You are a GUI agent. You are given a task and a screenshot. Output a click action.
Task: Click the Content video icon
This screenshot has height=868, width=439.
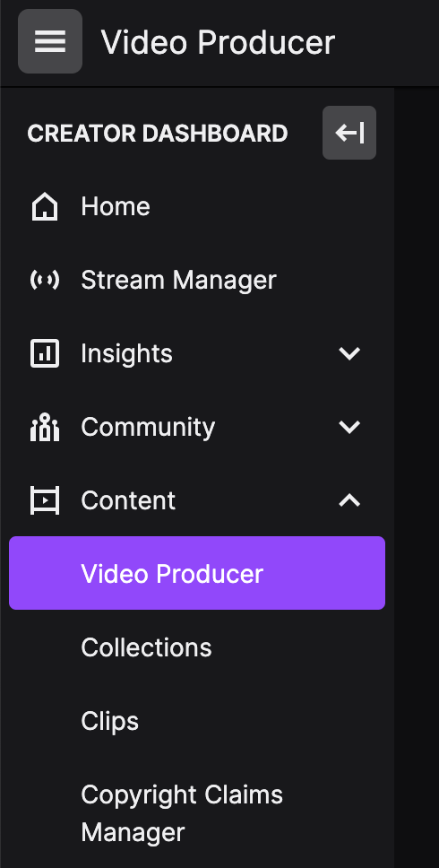pos(45,500)
